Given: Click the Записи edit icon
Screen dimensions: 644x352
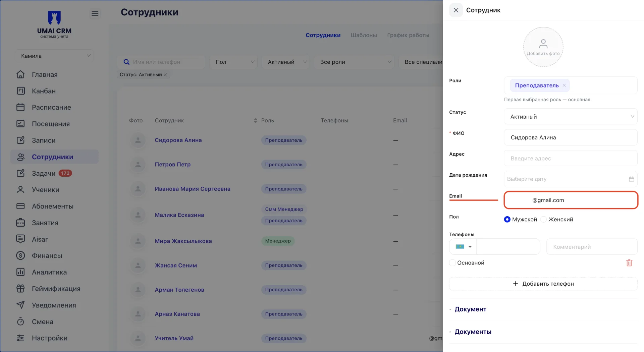Looking at the screenshot, I should coord(20,140).
